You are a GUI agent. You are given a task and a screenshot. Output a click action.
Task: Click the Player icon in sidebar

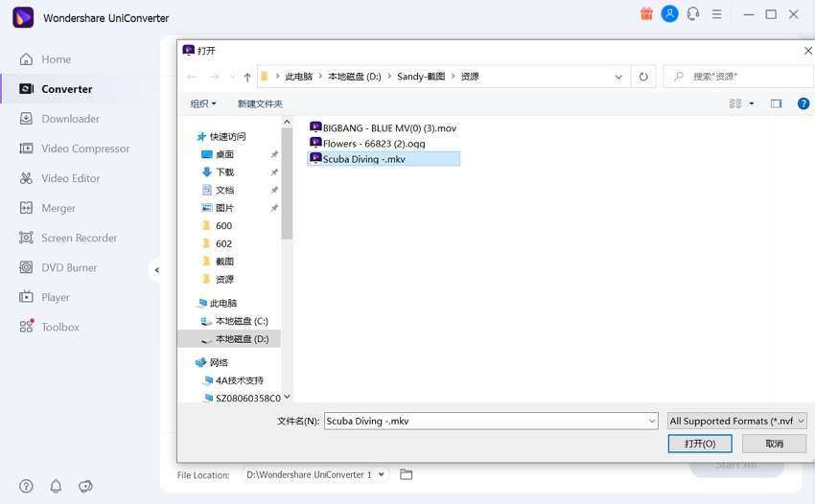click(26, 297)
